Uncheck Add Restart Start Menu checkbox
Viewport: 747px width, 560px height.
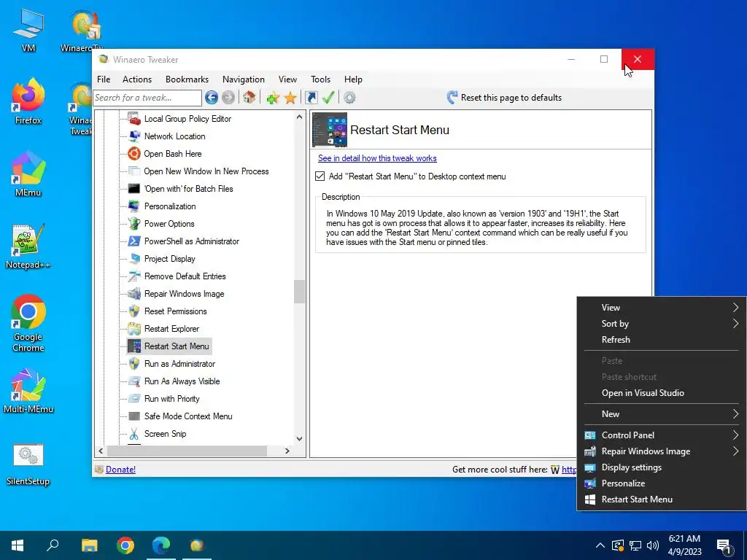coord(320,176)
